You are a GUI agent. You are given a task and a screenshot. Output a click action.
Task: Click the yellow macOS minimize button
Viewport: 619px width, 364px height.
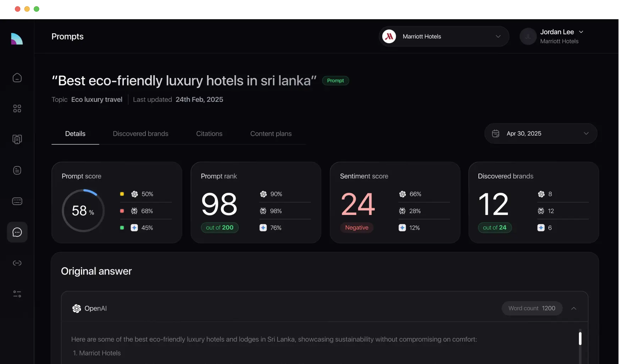(27, 9)
